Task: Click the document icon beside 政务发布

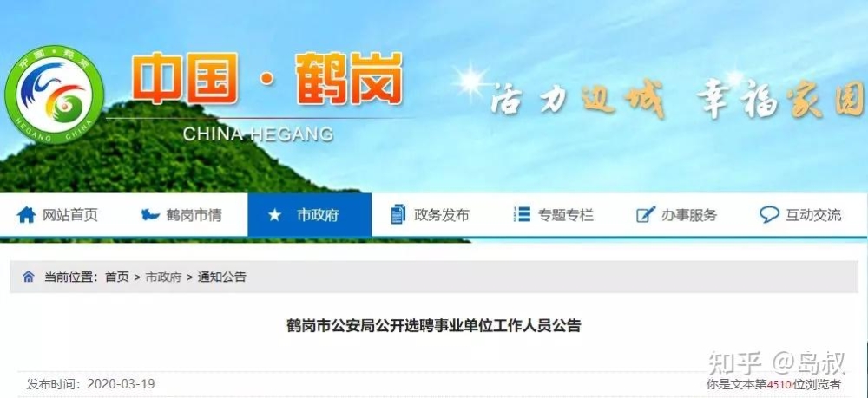Action: (398, 214)
